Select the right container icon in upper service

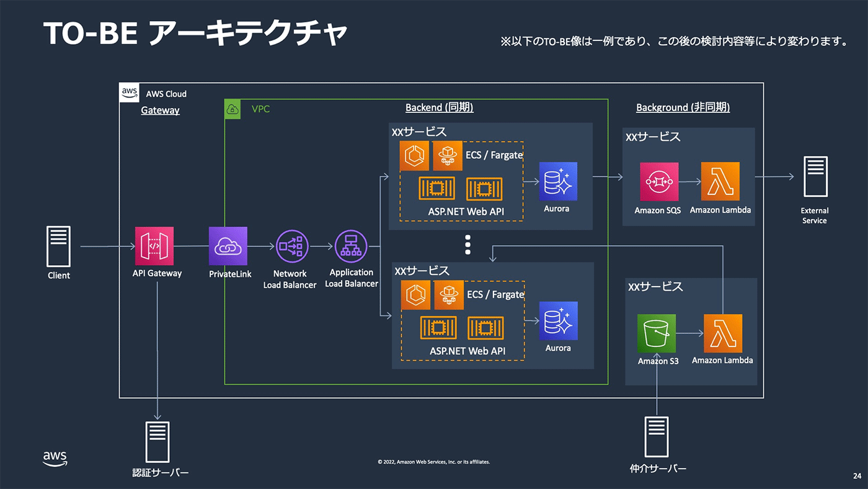tap(484, 189)
